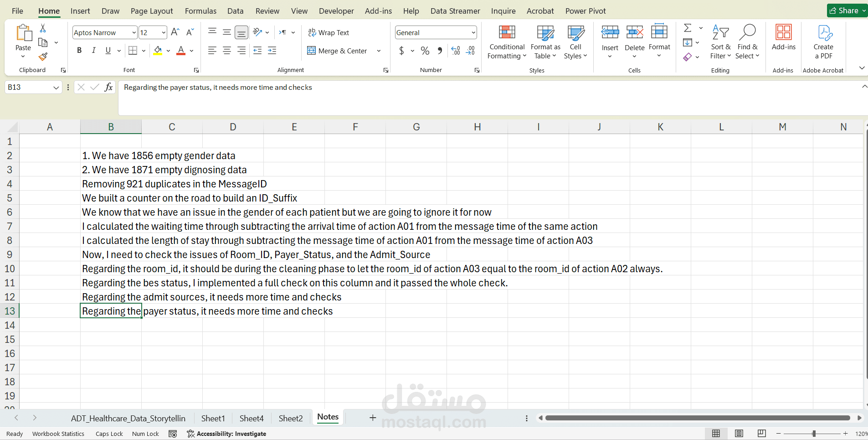Expand the Name Box dropdown arrow
The height and width of the screenshot is (440, 868).
[56, 87]
